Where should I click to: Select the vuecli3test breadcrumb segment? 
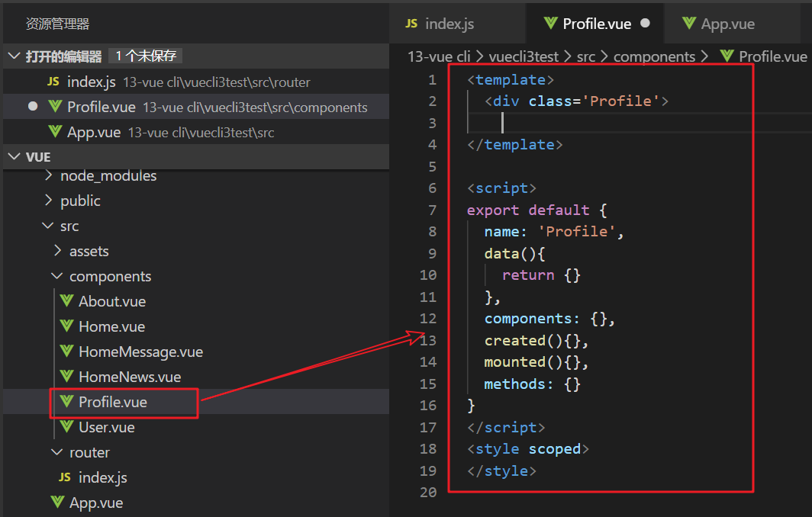point(526,56)
